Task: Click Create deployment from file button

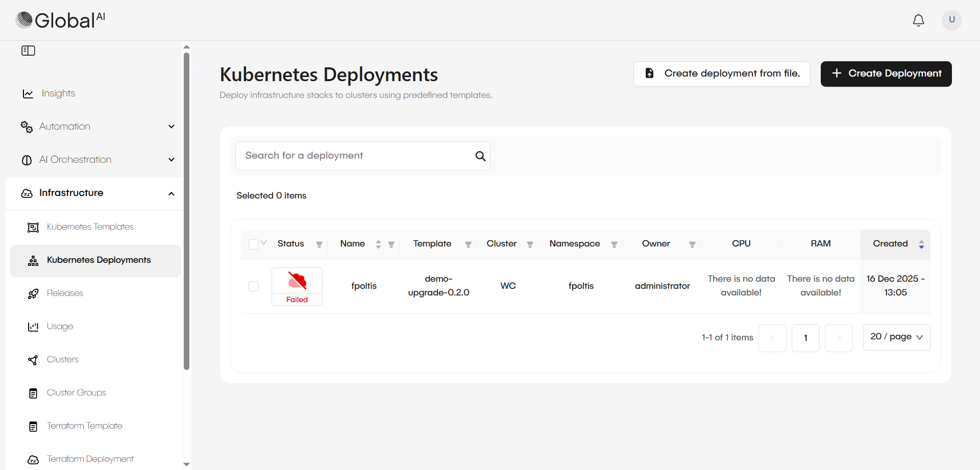Action: pos(721,74)
